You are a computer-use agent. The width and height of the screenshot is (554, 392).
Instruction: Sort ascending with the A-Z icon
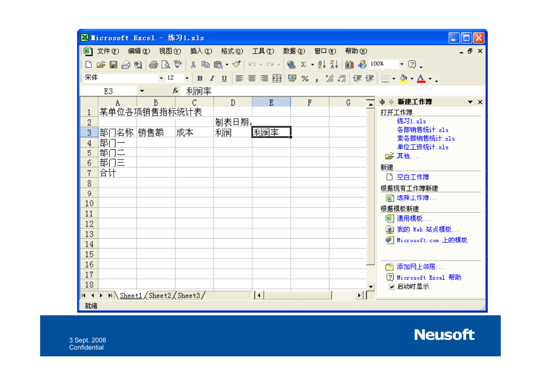(x=322, y=65)
